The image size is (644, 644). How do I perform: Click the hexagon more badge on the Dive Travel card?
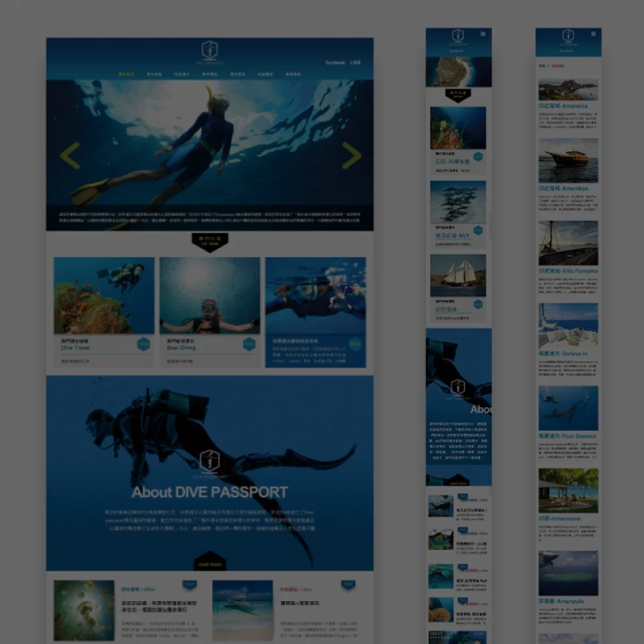click(144, 343)
